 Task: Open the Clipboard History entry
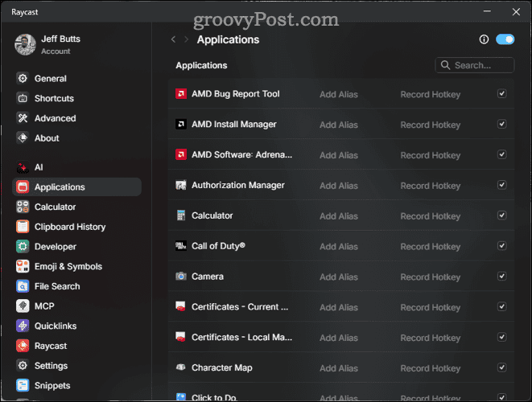[70, 227]
